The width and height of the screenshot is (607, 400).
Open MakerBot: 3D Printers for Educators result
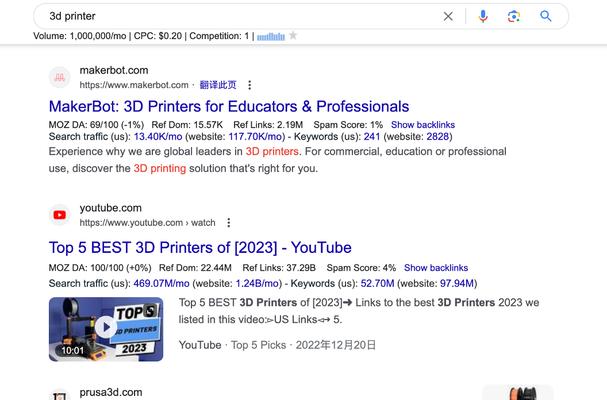point(229,106)
